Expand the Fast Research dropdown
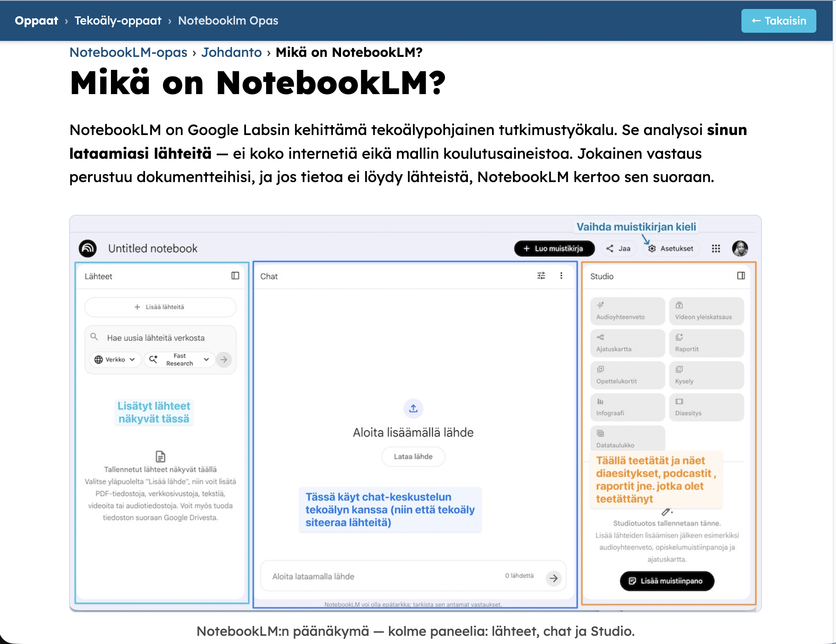Image resolution: width=836 pixels, height=644 pixels. [x=180, y=360]
